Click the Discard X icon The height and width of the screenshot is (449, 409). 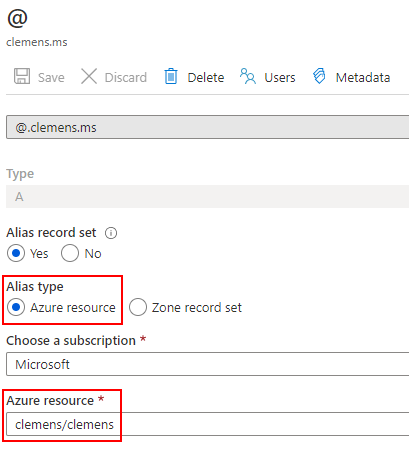pyautogui.click(x=89, y=76)
